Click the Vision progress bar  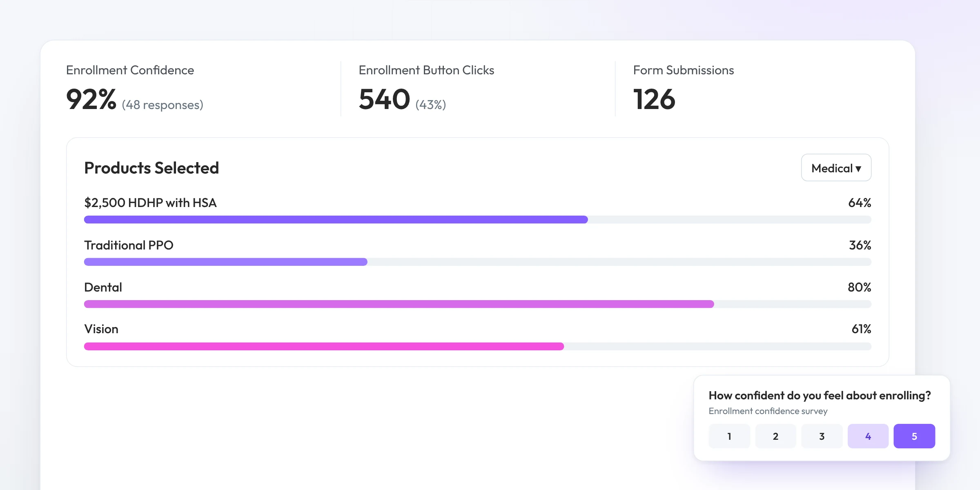(477, 346)
